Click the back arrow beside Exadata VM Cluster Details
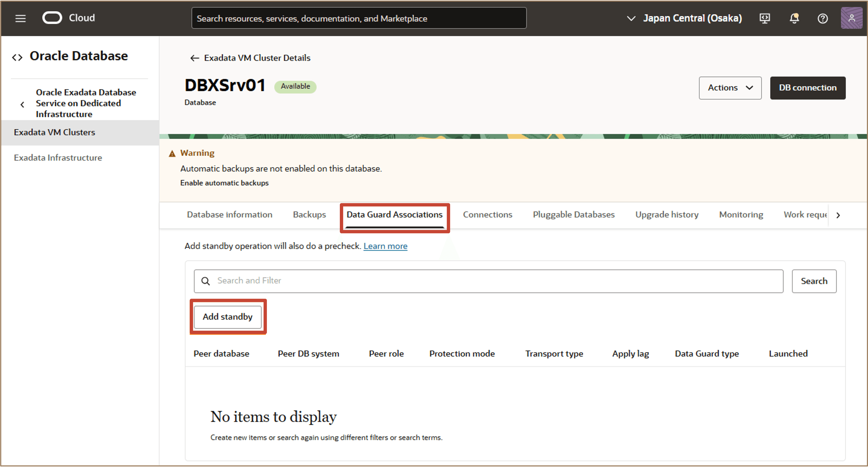 (x=194, y=58)
